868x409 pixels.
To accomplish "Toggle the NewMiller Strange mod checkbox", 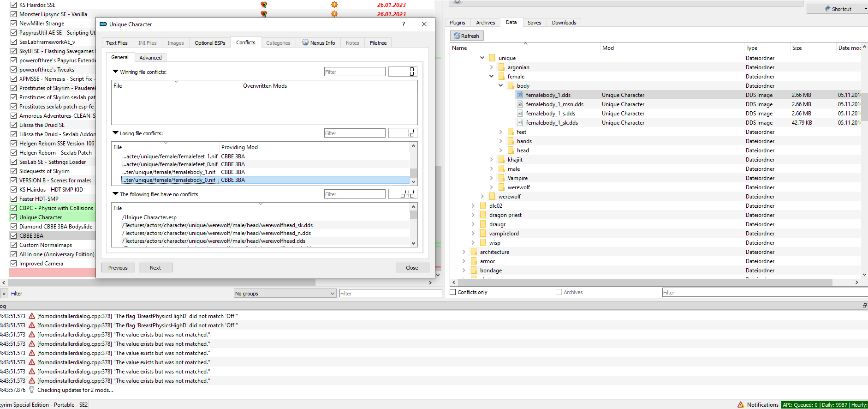I will [x=14, y=24].
